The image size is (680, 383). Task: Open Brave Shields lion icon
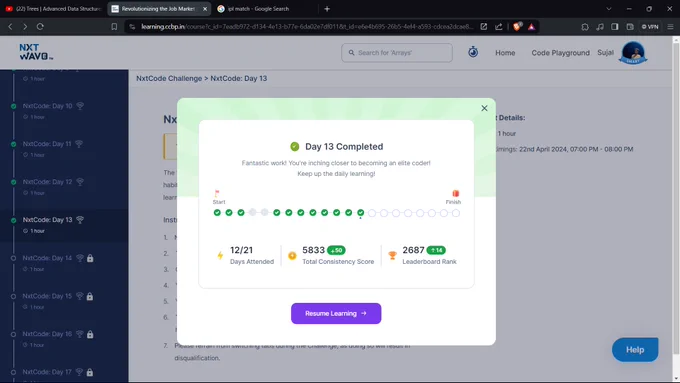[x=517, y=26]
